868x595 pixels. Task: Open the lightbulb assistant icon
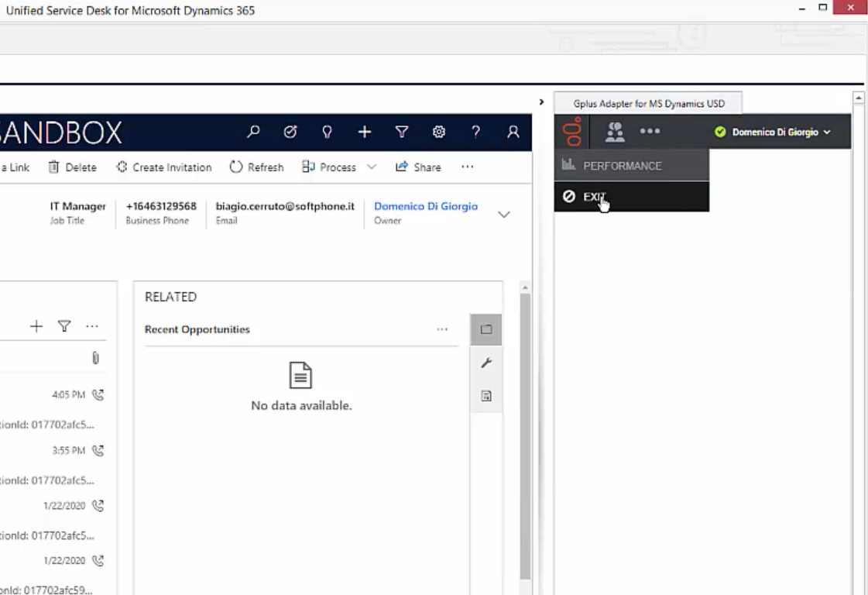tap(328, 132)
